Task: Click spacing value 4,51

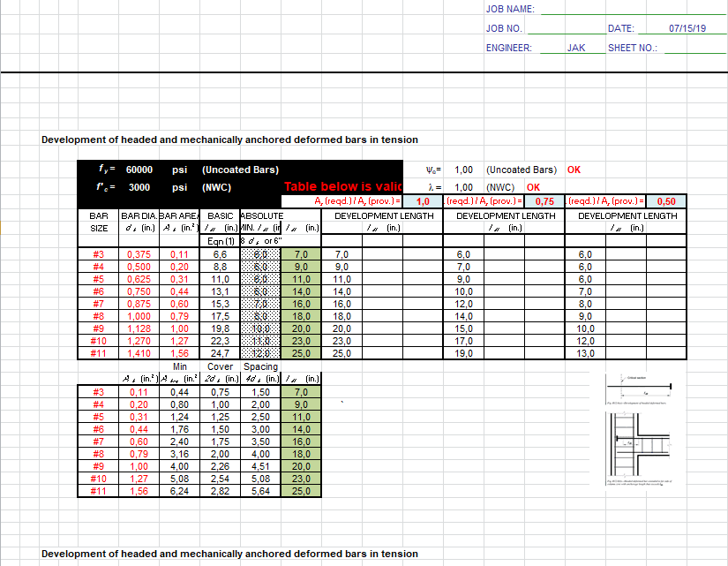Action: [x=260, y=466]
